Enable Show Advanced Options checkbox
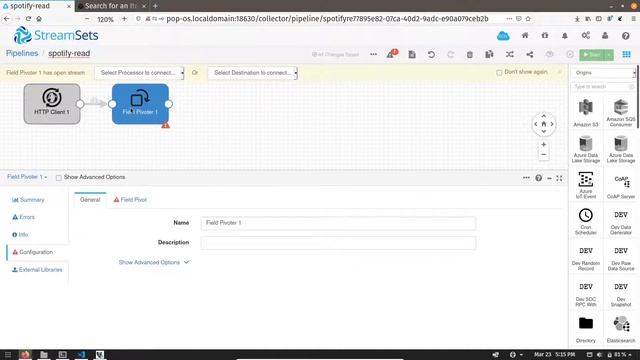640x360 pixels. 59,178
